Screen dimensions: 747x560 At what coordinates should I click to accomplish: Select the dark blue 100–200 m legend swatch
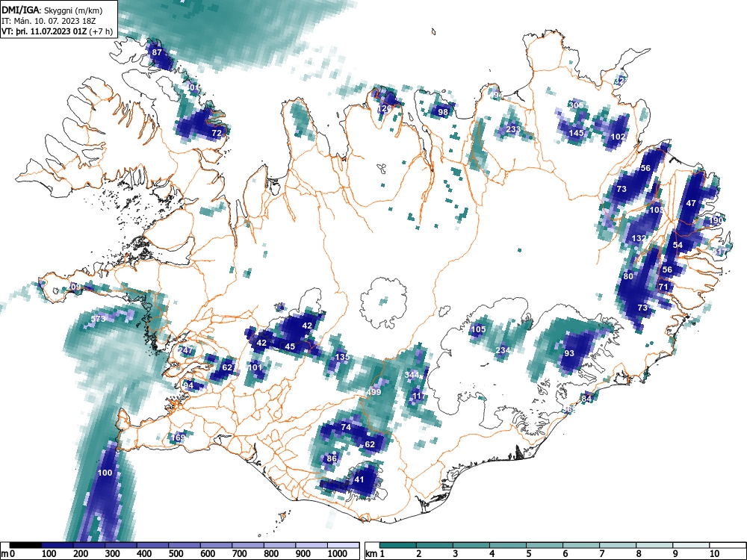pos(58,545)
